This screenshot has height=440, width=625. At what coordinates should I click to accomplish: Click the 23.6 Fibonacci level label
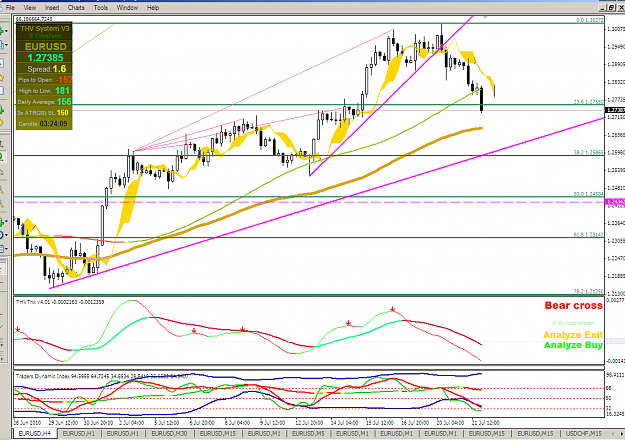[588, 102]
